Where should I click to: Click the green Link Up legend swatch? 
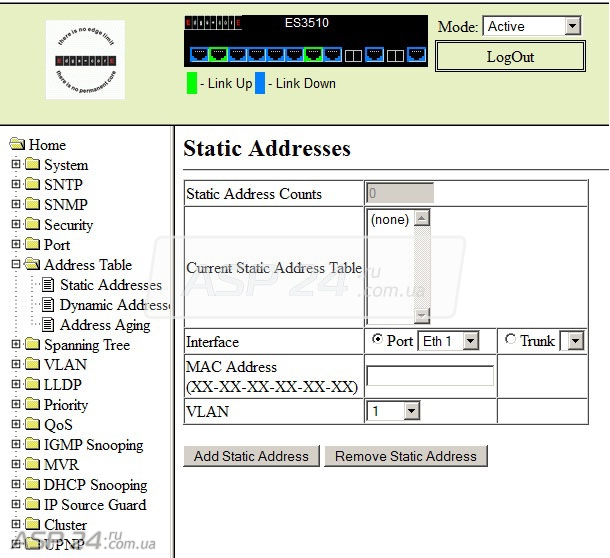(x=192, y=83)
